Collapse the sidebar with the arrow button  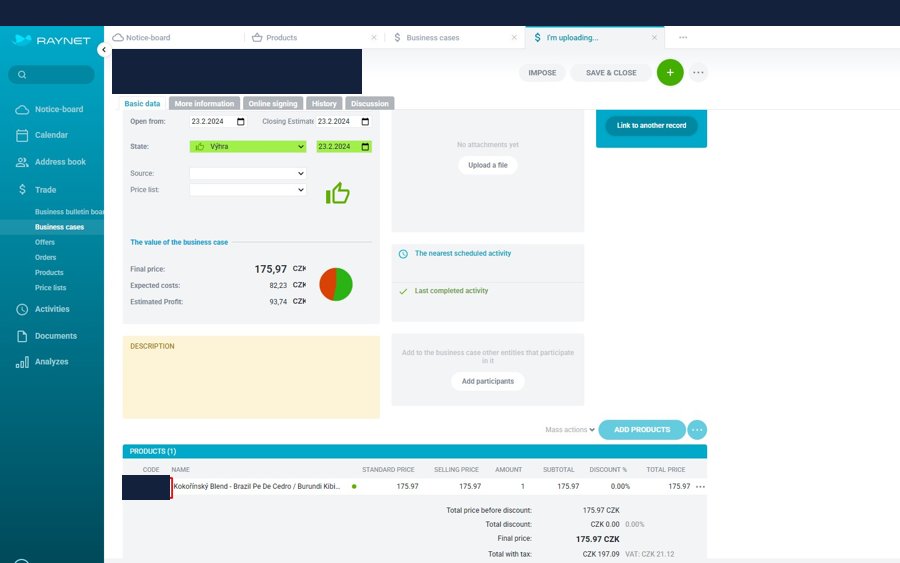tap(104, 50)
